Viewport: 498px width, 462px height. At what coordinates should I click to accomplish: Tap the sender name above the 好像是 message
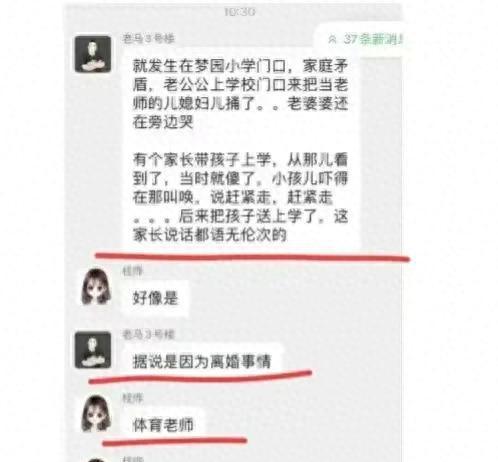click(x=133, y=272)
